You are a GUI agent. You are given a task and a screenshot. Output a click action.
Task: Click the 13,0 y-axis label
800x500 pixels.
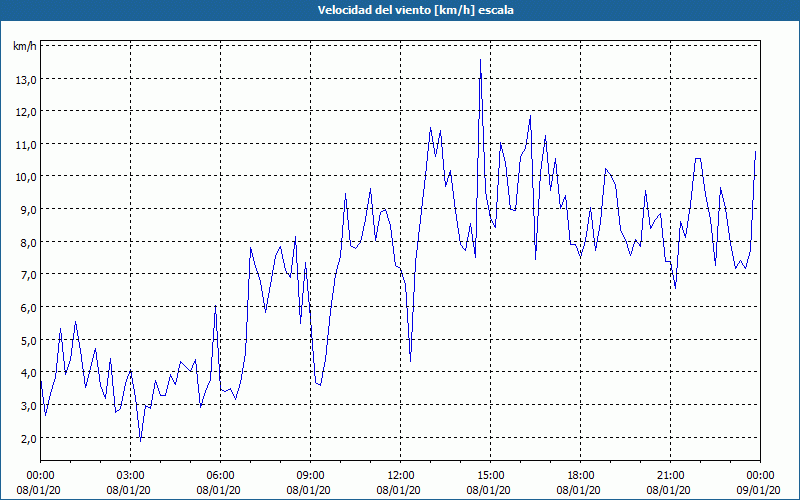pos(27,80)
